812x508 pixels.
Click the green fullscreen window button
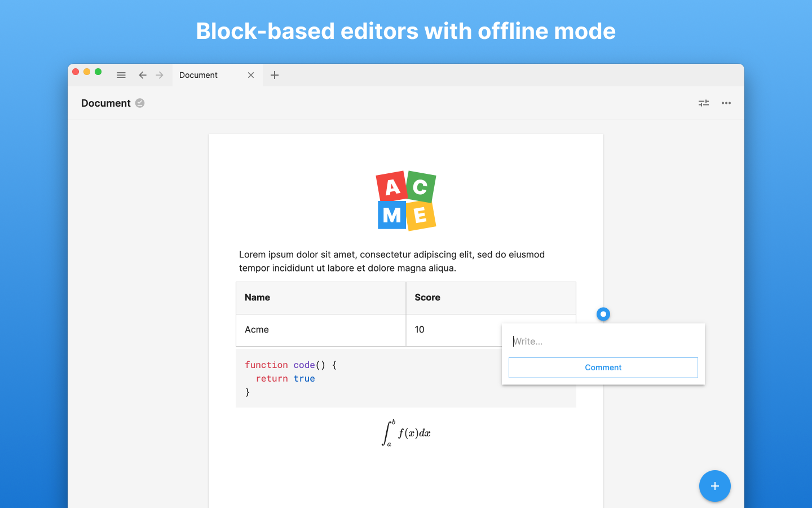click(98, 72)
